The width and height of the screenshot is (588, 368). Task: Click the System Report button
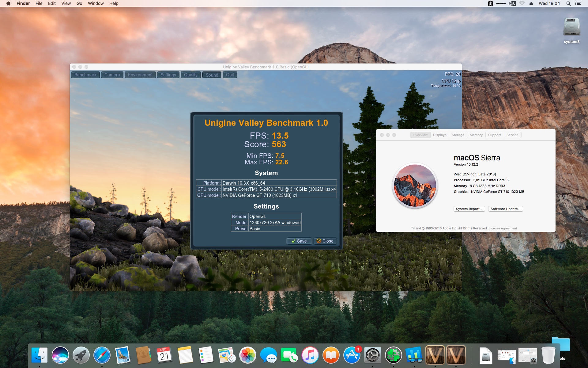point(469,209)
